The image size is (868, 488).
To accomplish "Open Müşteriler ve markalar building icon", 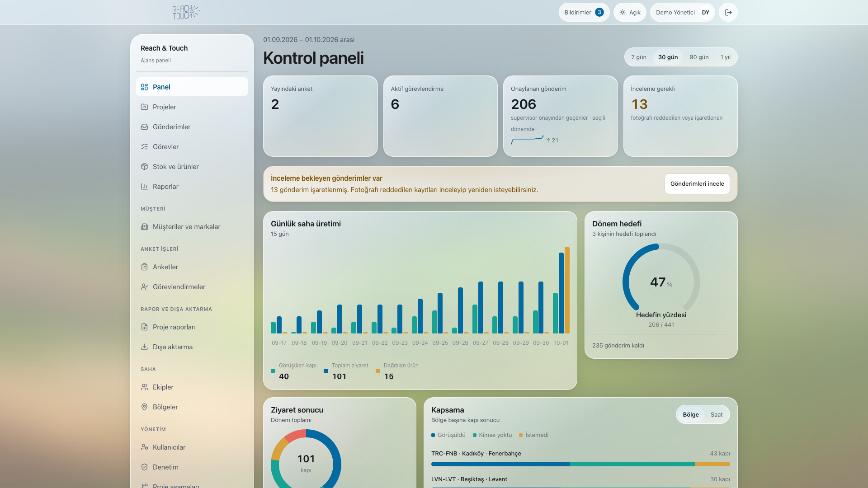I will [x=144, y=226].
